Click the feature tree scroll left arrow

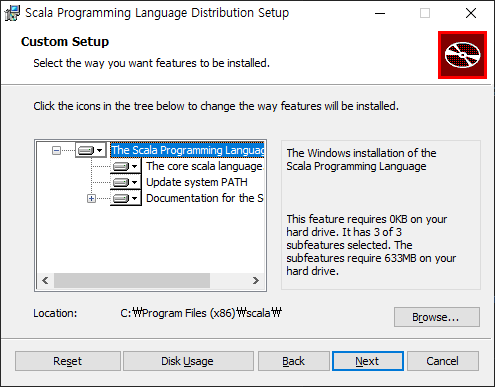point(45,280)
